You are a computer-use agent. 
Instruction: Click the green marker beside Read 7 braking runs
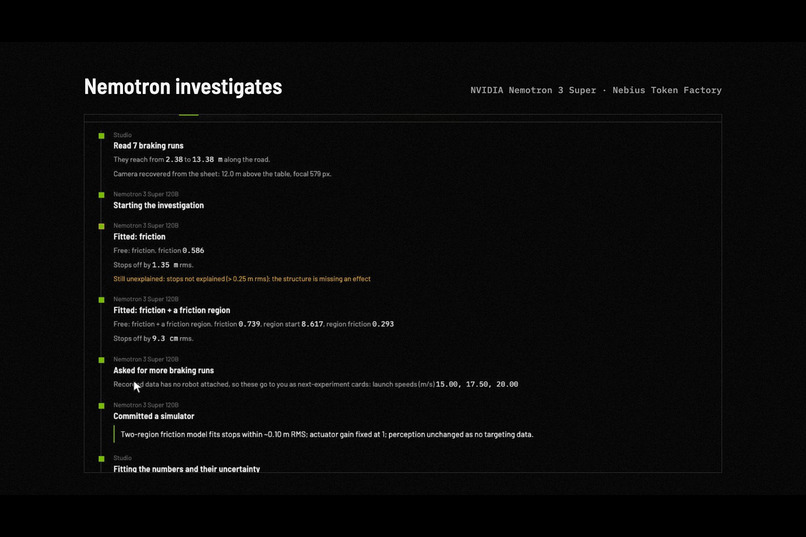coord(101,136)
